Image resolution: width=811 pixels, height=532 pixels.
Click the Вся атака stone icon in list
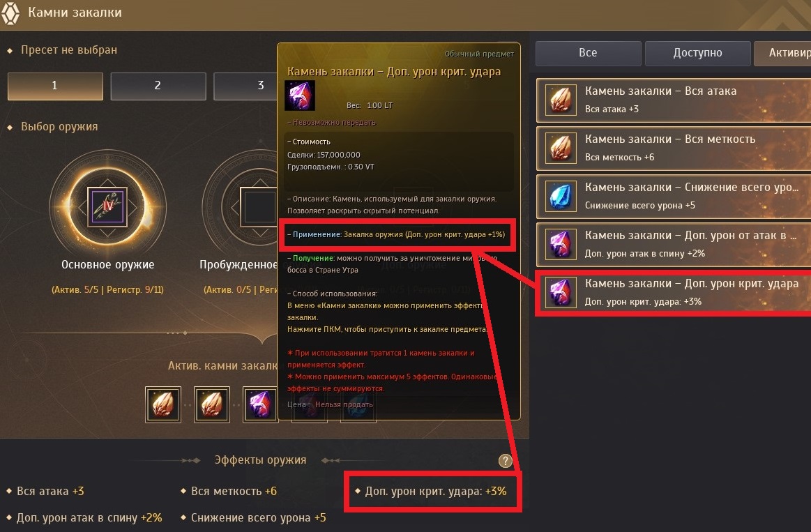[x=561, y=100]
